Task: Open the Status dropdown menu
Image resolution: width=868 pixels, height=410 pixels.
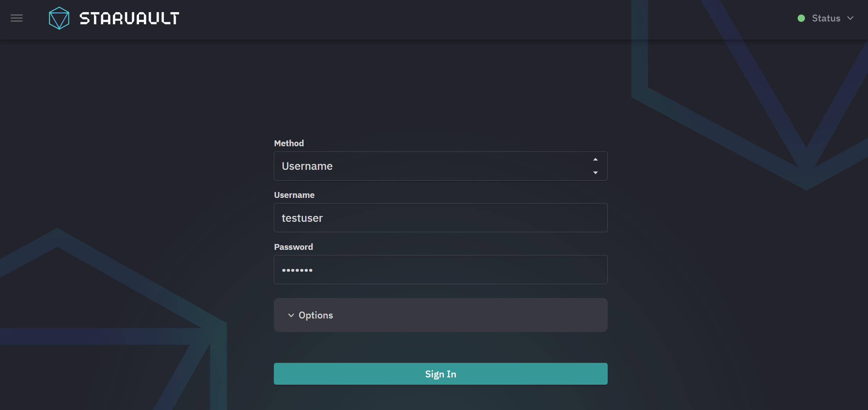Action: 826,18
